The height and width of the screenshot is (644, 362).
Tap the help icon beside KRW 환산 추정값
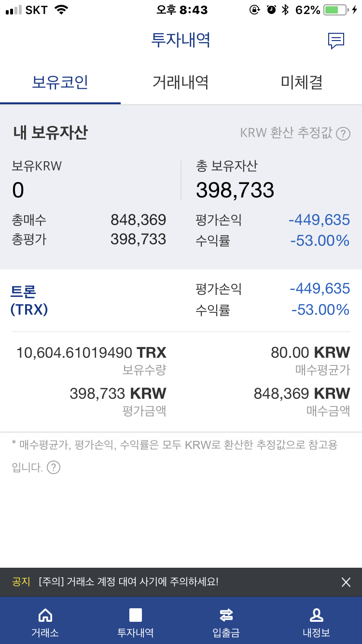pyautogui.click(x=343, y=133)
